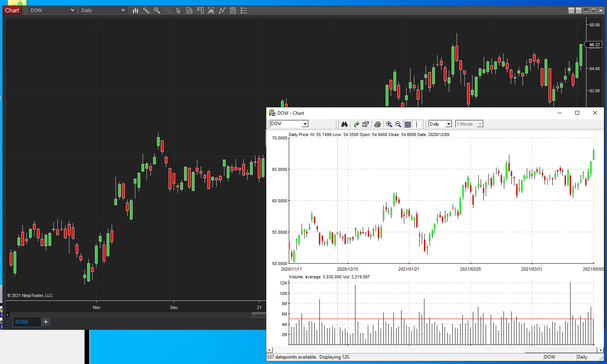Minimize the NinjaTrader chart window
Viewport: 607px width, 364px height.
coord(586,10)
